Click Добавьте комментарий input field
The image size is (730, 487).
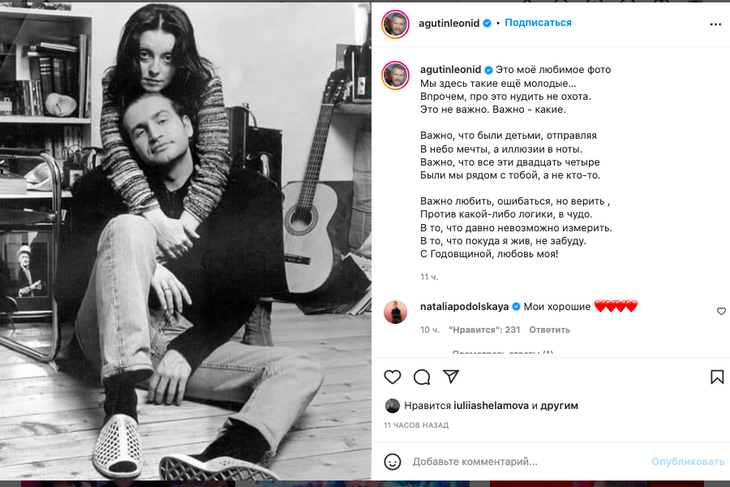(526, 461)
